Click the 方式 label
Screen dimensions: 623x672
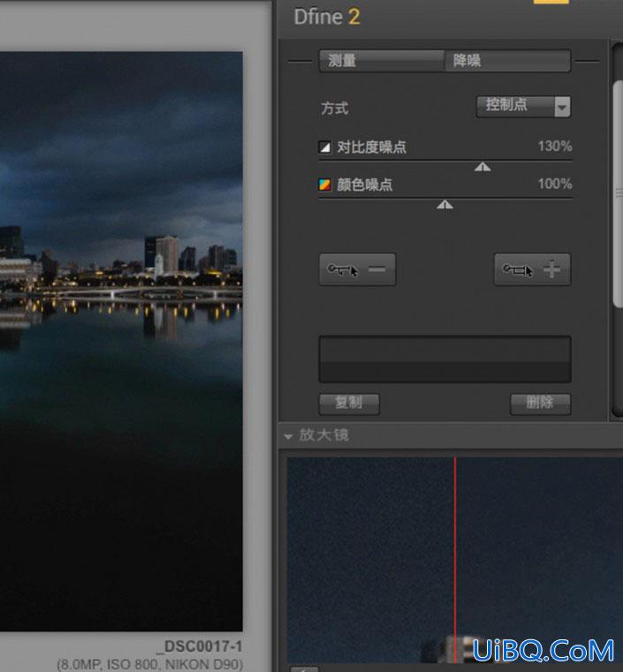coord(335,108)
